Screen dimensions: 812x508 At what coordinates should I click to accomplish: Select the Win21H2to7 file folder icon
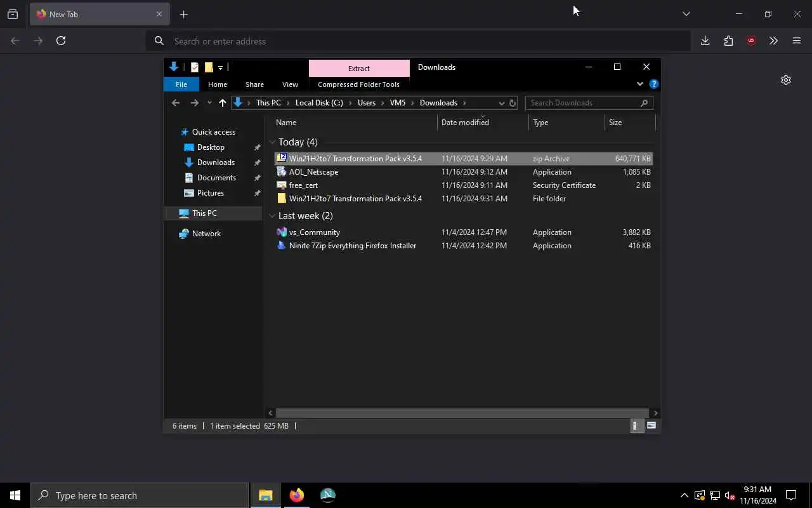tap(282, 198)
